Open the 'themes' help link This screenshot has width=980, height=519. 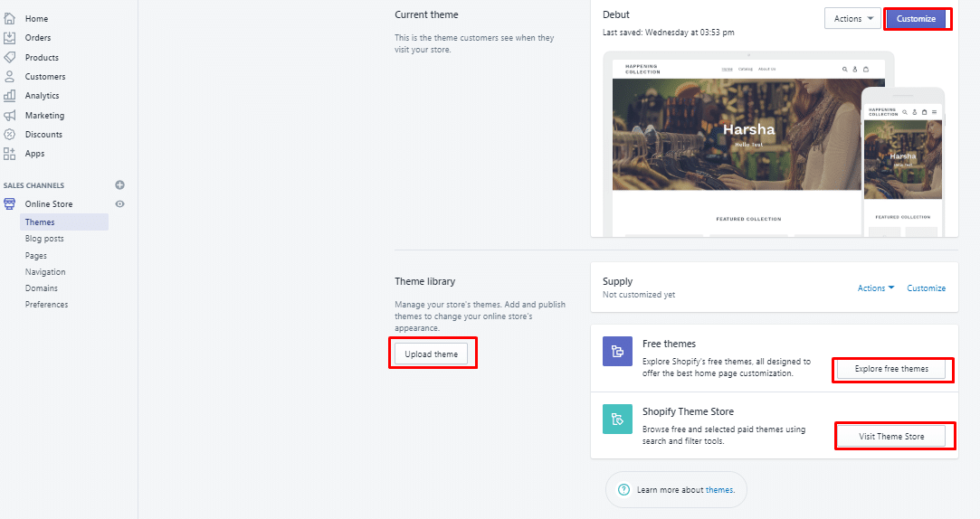click(x=718, y=490)
